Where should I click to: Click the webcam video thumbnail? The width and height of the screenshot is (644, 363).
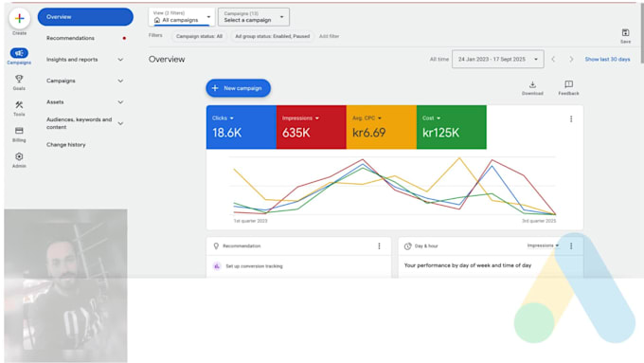[x=65, y=285]
